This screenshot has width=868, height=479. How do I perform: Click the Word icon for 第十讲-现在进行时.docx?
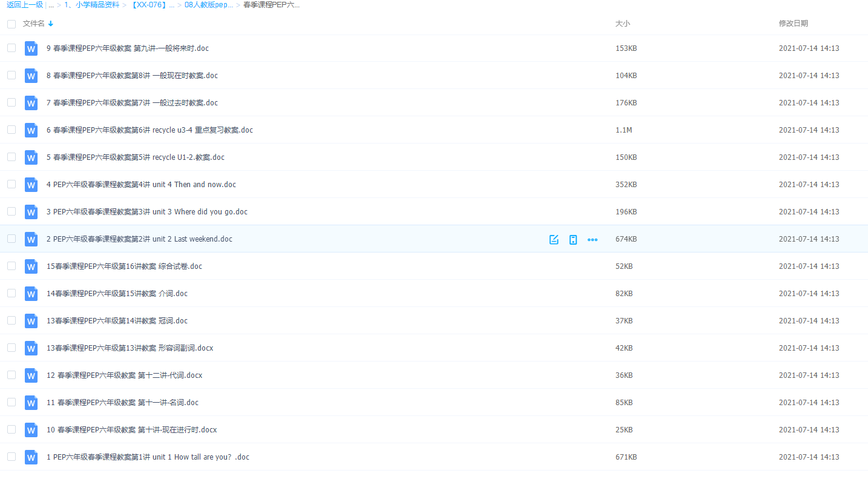pos(31,430)
